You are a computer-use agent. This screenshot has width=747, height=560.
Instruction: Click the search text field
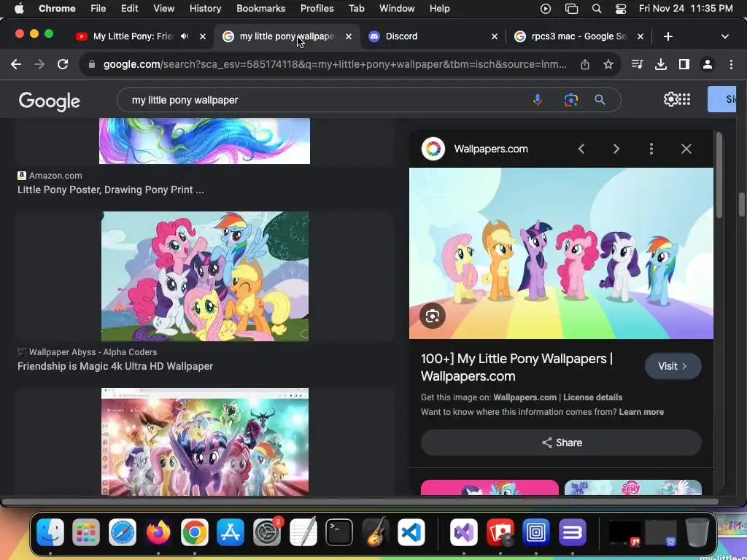point(324,100)
